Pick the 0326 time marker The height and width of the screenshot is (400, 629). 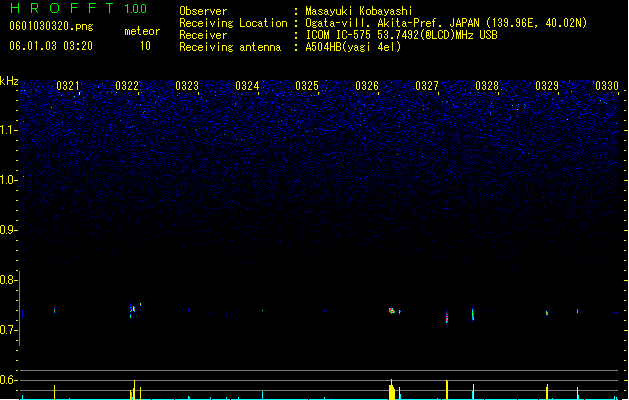pos(367,86)
